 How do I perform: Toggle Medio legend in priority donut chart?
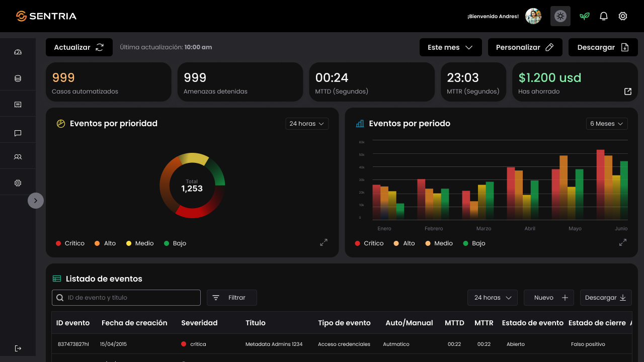[x=140, y=243]
